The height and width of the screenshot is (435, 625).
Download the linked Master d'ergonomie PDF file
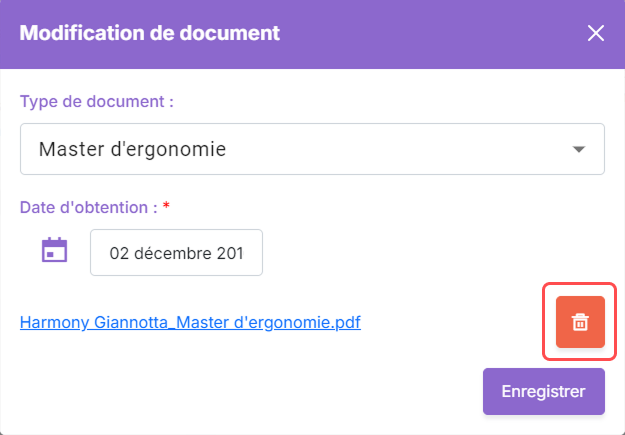(x=191, y=322)
